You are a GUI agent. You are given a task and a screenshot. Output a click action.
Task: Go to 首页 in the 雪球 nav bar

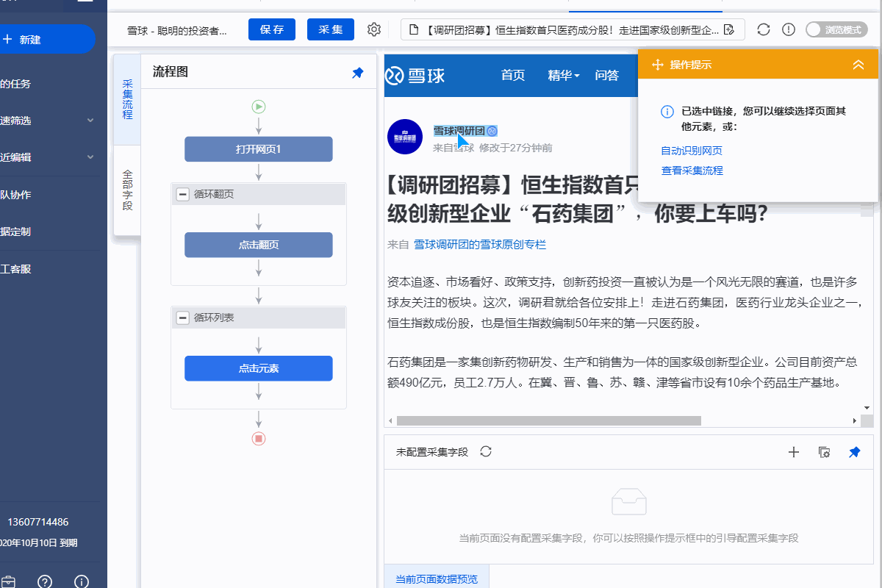pyautogui.click(x=513, y=75)
